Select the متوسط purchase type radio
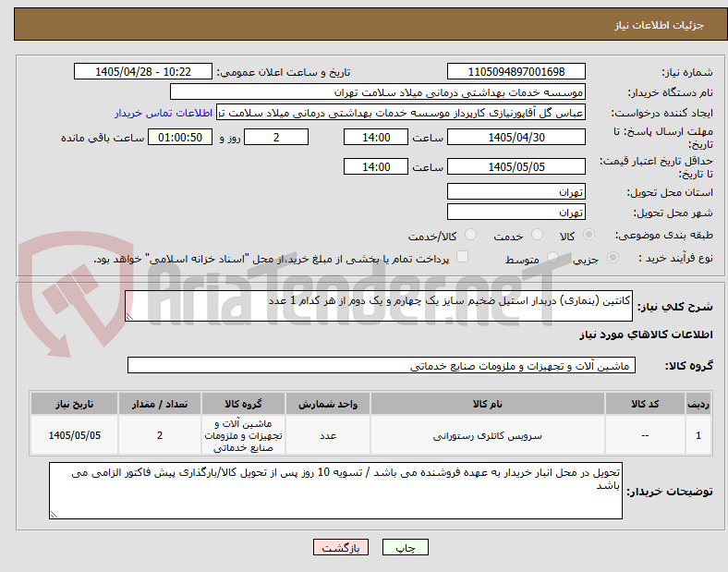This screenshot has height=572, width=728. pos(552,258)
